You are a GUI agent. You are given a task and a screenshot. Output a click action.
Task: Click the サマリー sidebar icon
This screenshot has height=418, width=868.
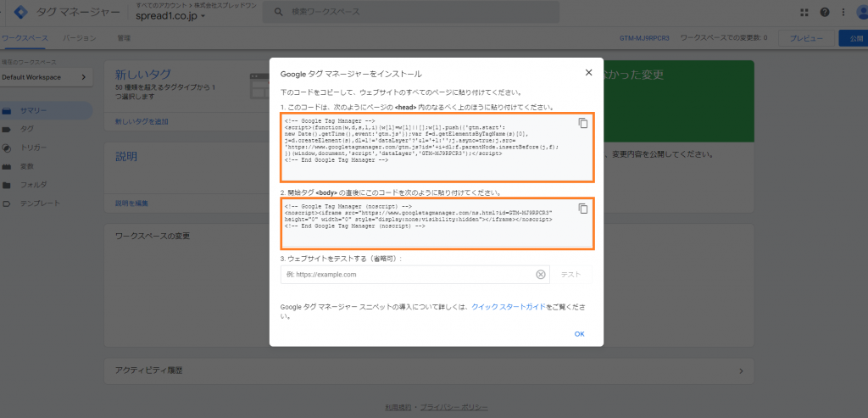pos(7,111)
